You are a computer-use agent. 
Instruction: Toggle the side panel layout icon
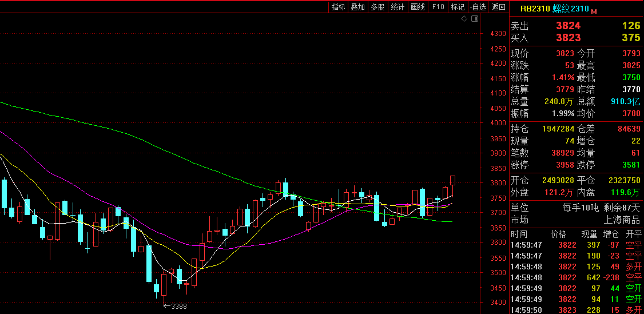474,19
